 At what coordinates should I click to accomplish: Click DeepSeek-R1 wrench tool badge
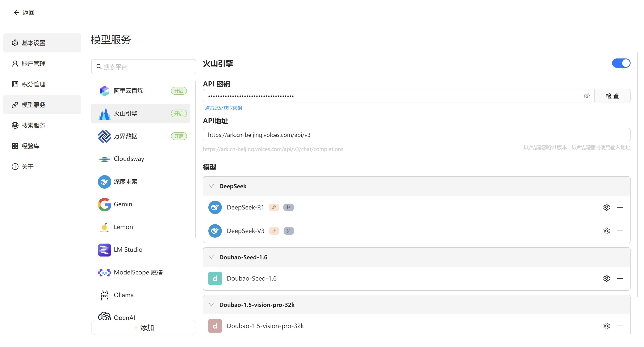[x=274, y=207]
